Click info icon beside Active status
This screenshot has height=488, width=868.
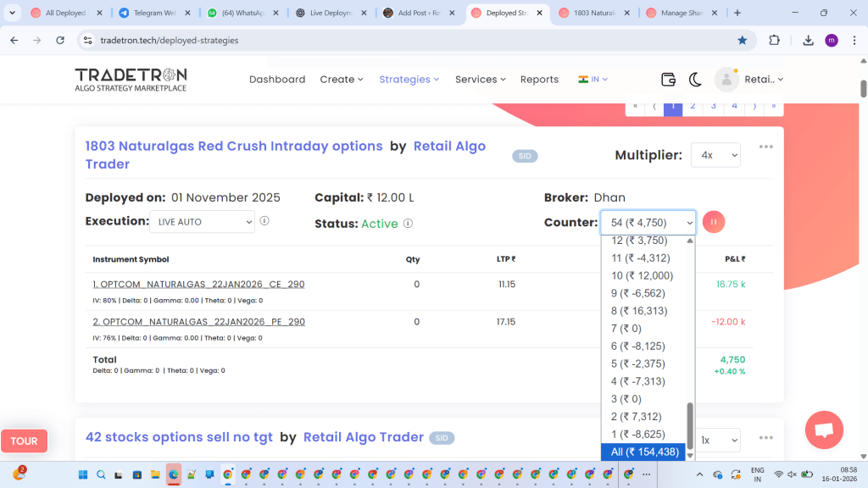(x=408, y=224)
